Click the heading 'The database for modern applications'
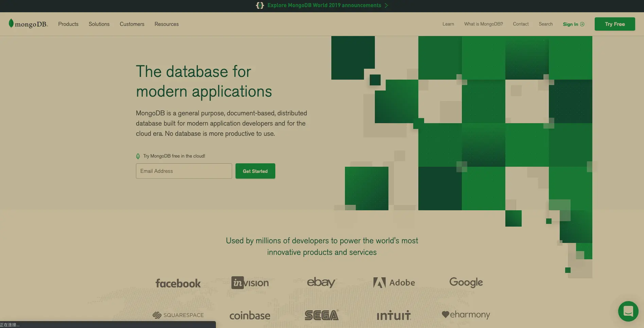 coord(204,81)
